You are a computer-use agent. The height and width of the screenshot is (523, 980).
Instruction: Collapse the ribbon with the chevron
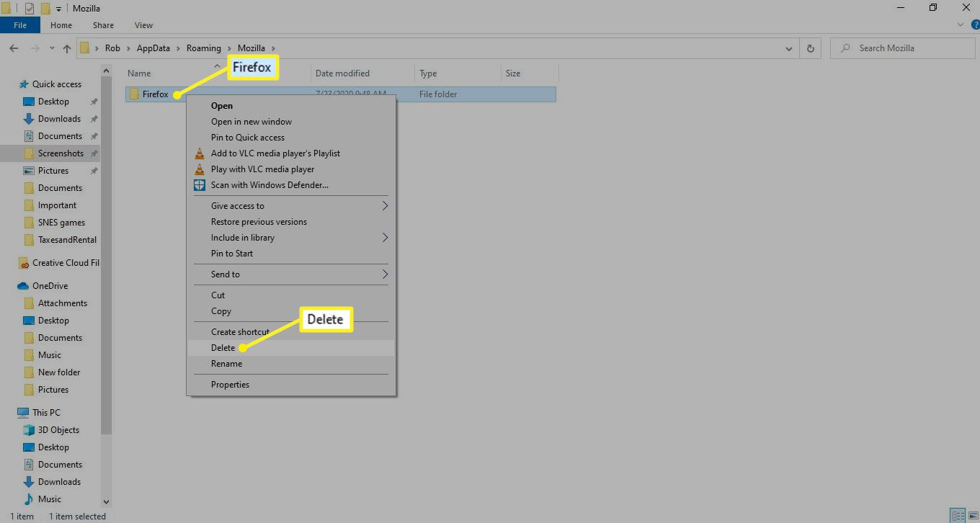pos(961,24)
